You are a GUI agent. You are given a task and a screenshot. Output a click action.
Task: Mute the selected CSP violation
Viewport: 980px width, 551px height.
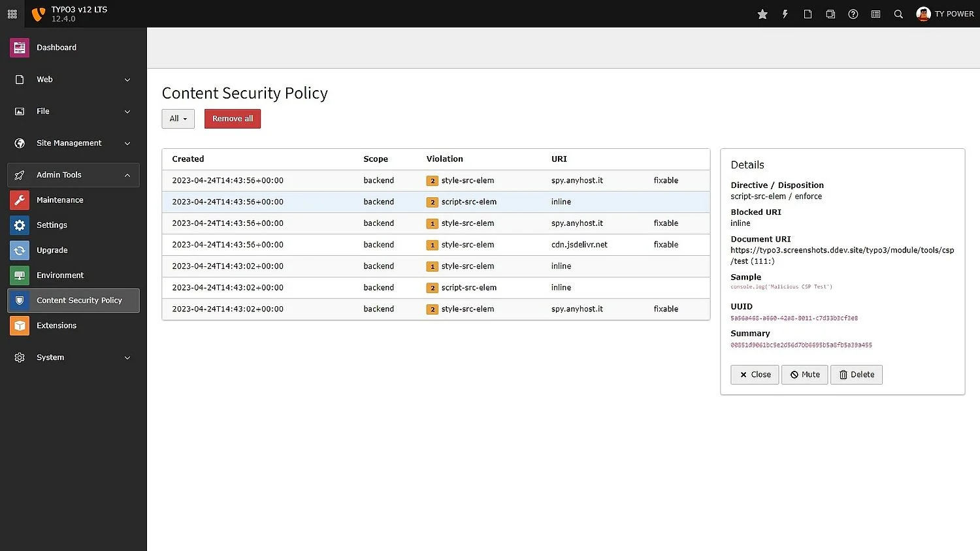[x=804, y=374]
